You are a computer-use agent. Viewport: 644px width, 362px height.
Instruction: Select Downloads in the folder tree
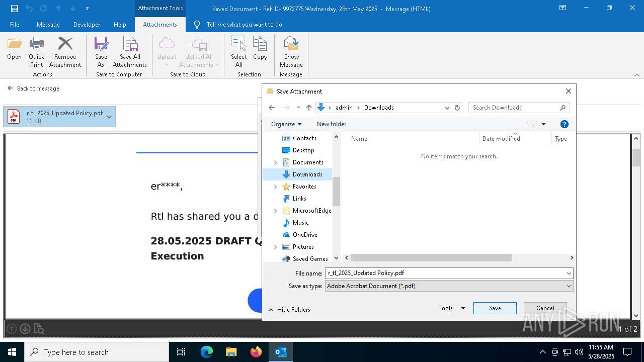(x=307, y=174)
